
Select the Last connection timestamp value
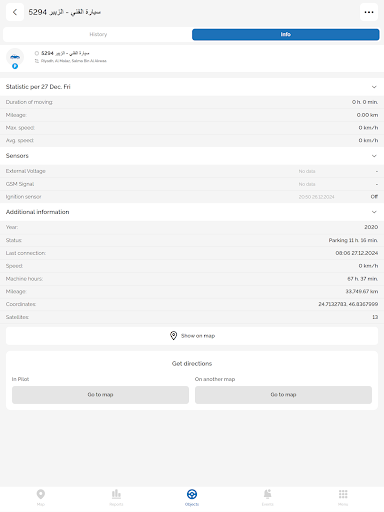point(357,253)
